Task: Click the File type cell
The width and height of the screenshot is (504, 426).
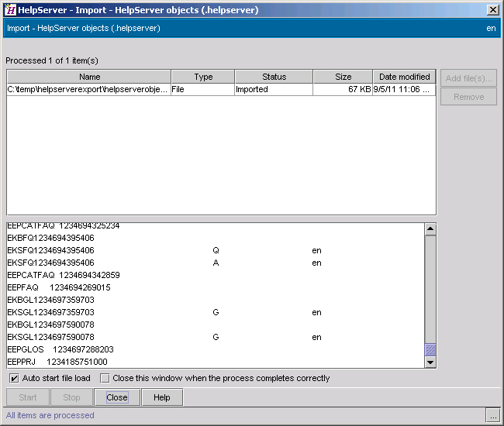Action: 203,89
